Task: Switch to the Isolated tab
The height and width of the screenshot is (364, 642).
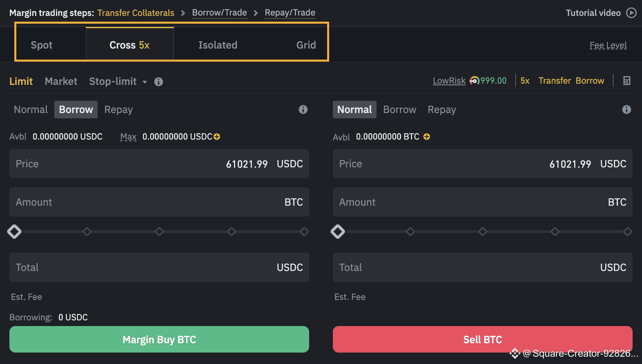Action: coord(218,45)
